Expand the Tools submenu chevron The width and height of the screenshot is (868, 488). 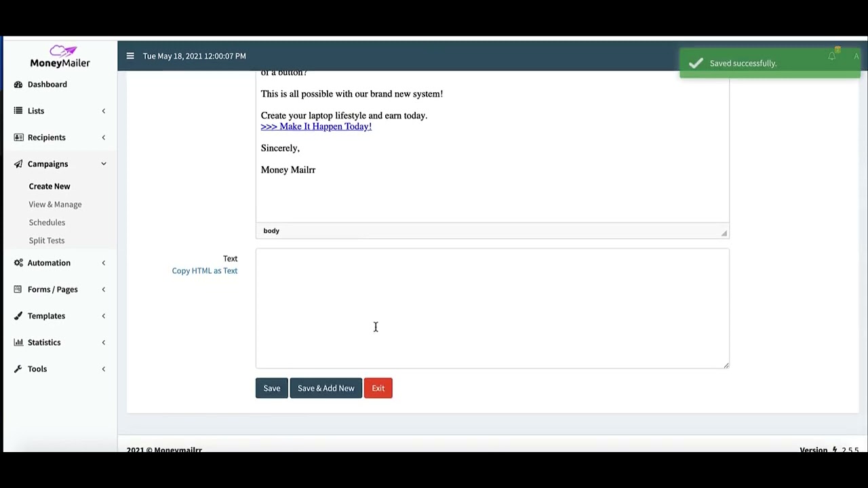coord(104,369)
